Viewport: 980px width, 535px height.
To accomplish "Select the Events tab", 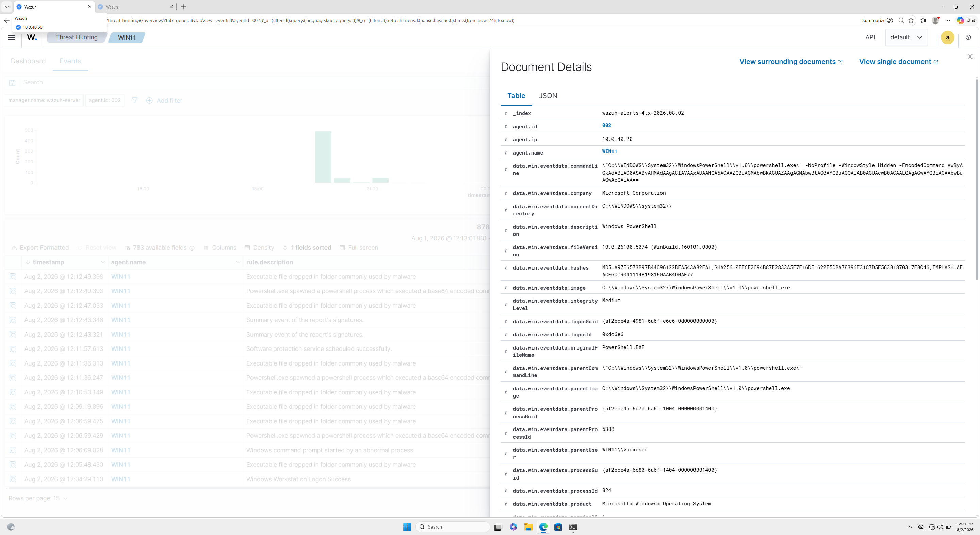I will tap(70, 61).
